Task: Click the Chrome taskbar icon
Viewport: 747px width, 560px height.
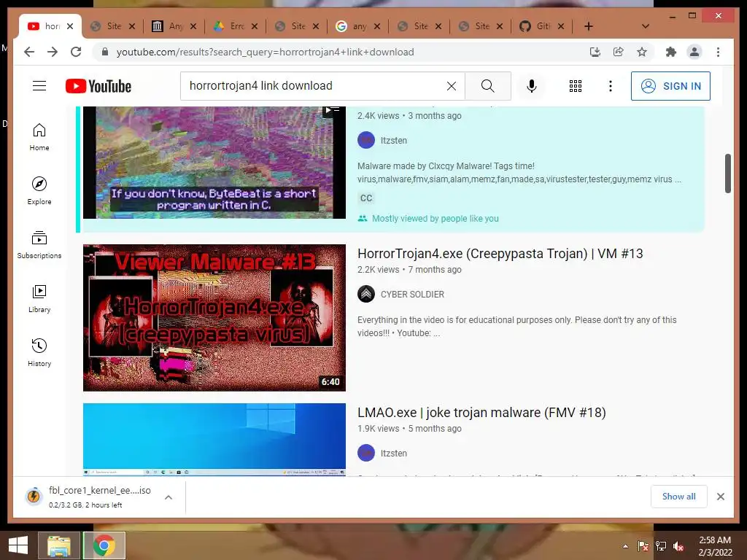Action: click(x=104, y=545)
